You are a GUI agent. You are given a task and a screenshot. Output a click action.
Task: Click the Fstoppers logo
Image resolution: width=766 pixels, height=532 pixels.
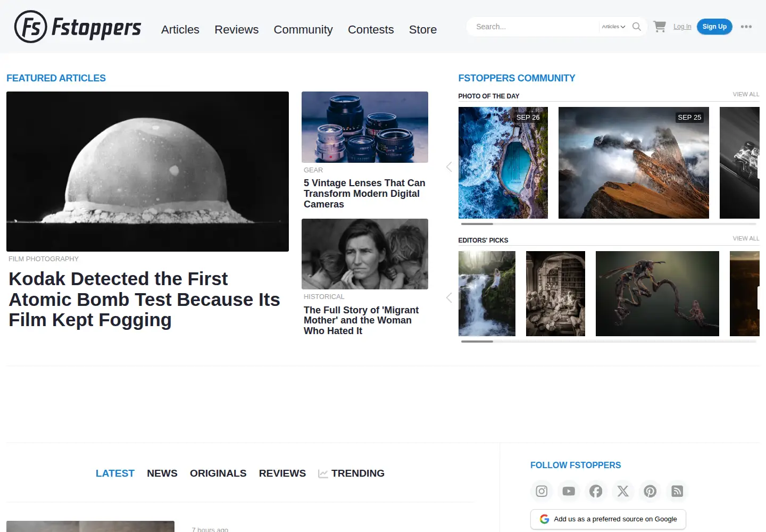pos(78,27)
